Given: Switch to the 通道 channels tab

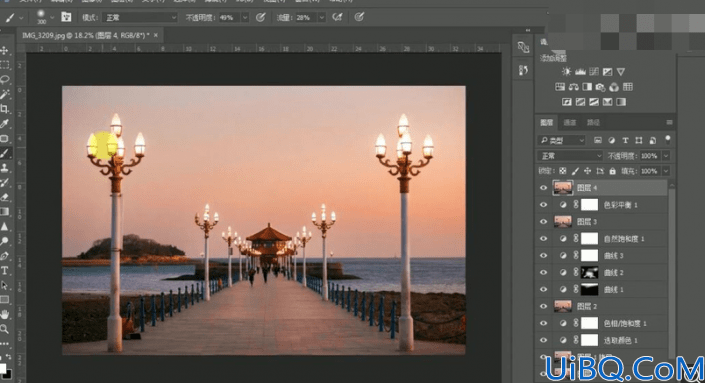Looking at the screenshot, I should click(570, 122).
